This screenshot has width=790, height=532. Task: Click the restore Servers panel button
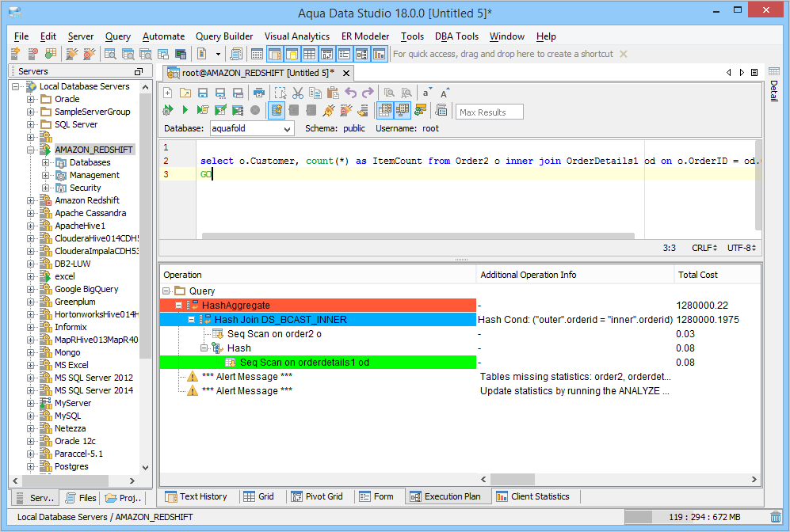(139, 71)
